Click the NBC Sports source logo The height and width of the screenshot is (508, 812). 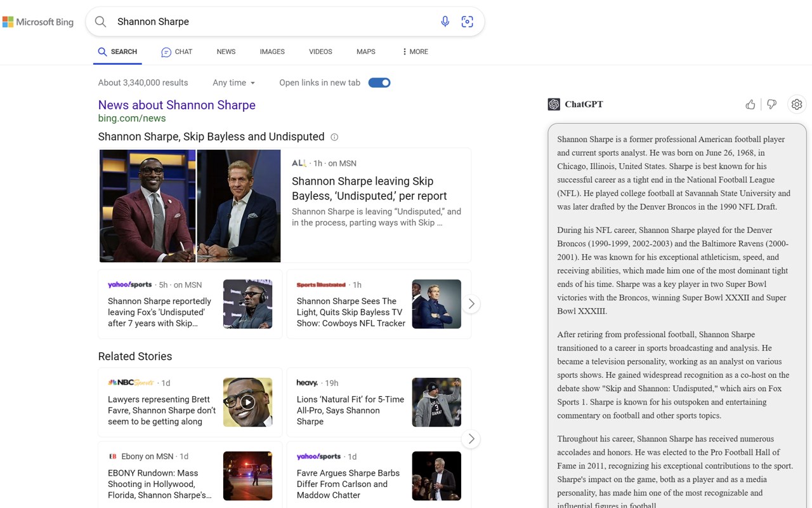[x=131, y=383]
